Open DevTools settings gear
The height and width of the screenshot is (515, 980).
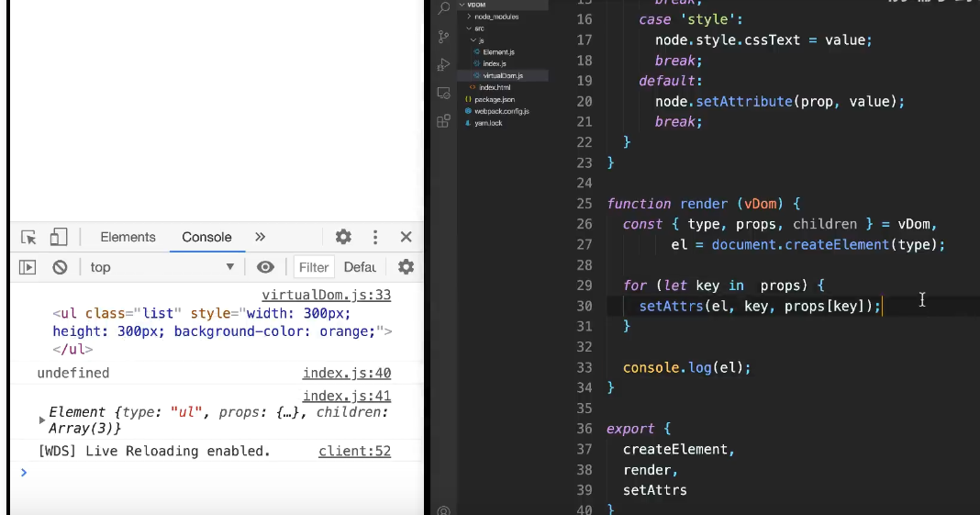pyautogui.click(x=343, y=237)
